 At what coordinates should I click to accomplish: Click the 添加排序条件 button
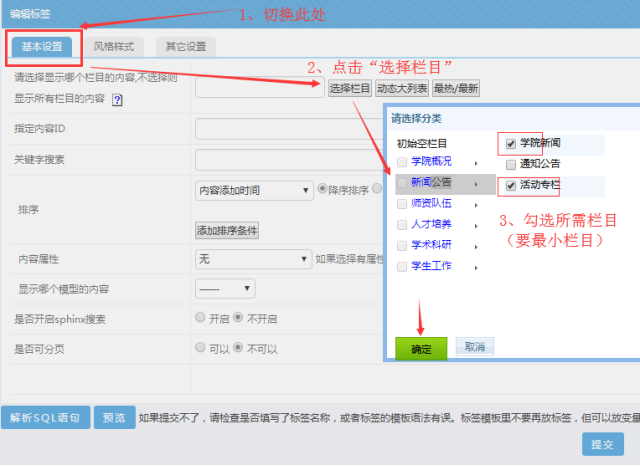[x=227, y=231]
